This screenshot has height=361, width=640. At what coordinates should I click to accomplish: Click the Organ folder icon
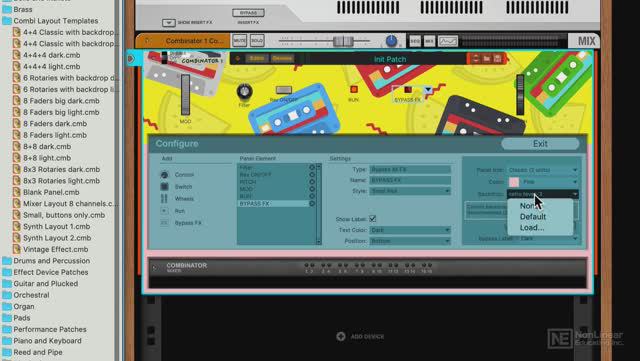click(7, 306)
